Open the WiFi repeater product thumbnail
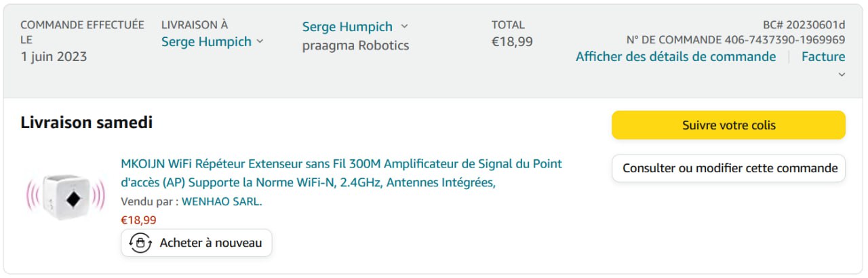The width and height of the screenshot is (868, 278). (65, 196)
